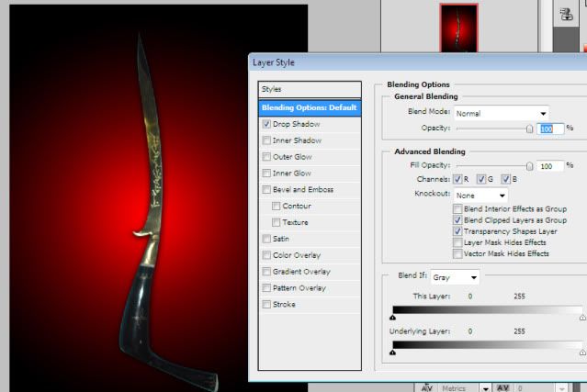Enable the Stroke checkbox
The image size is (587, 392).
[266, 305]
